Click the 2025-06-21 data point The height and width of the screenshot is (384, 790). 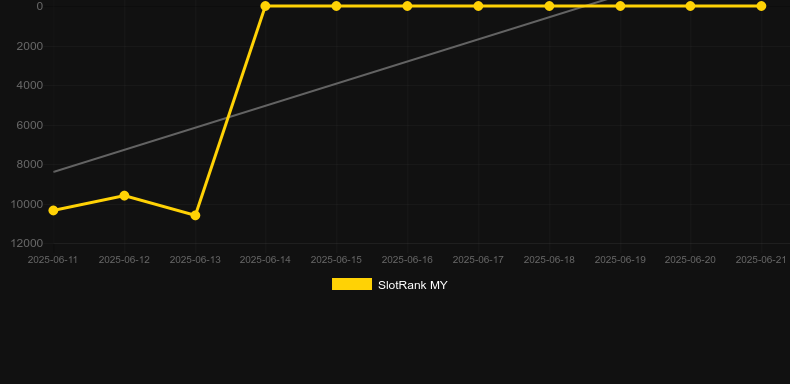point(761,6)
